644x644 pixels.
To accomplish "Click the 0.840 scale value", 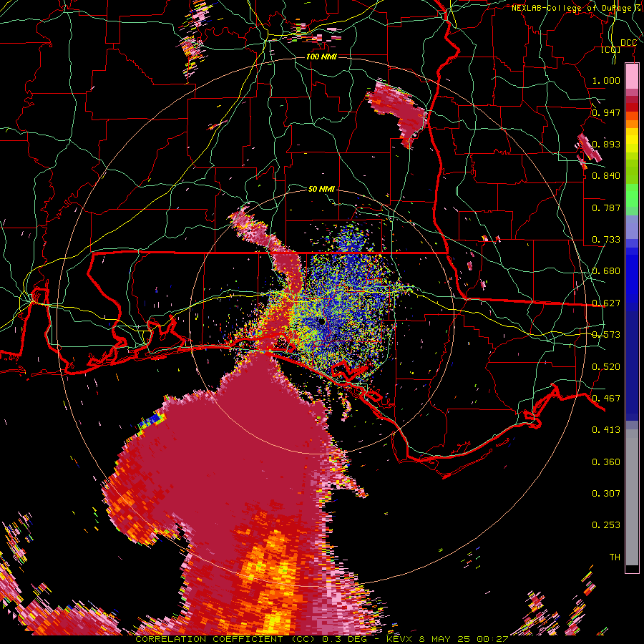I will (x=606, y=176).
